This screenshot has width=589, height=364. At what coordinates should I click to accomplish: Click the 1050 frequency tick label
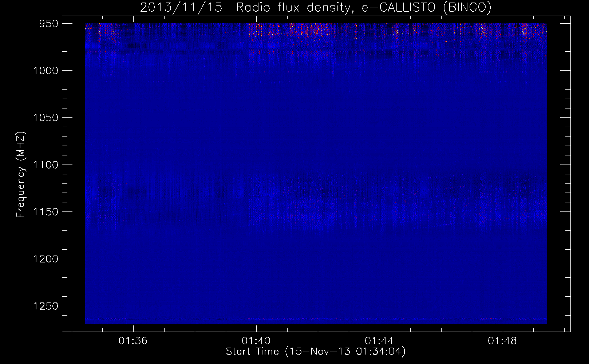click(46, 118)
